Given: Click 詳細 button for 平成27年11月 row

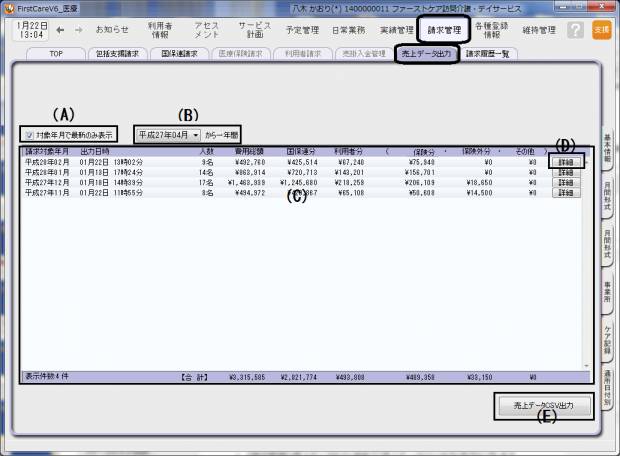Looking at the screenshot, I should pos(567,192).
